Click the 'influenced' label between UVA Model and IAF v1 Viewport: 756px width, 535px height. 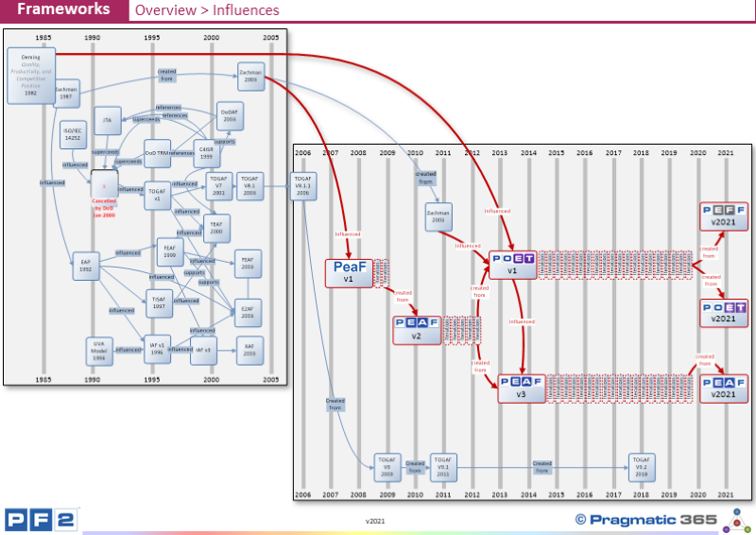129,350
